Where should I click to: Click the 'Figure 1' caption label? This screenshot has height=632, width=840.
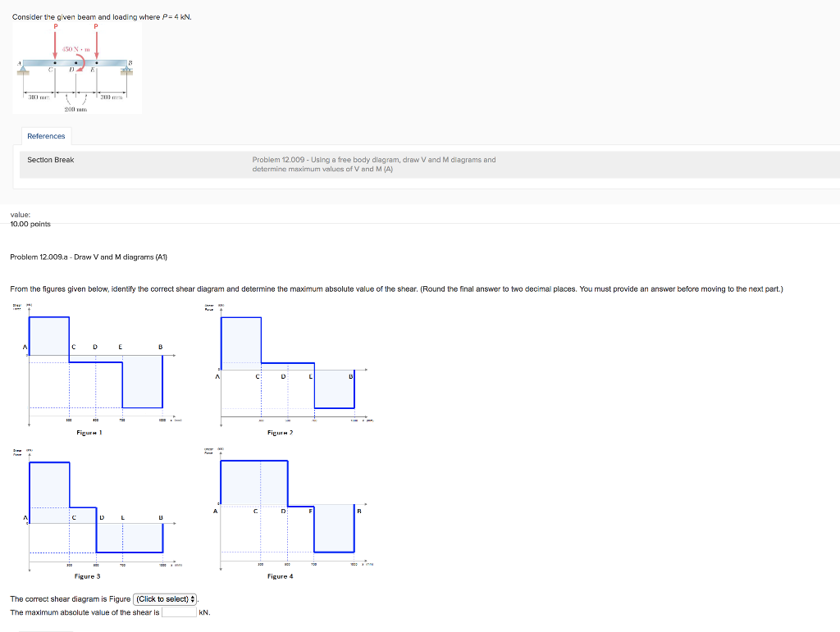[89, 432]
